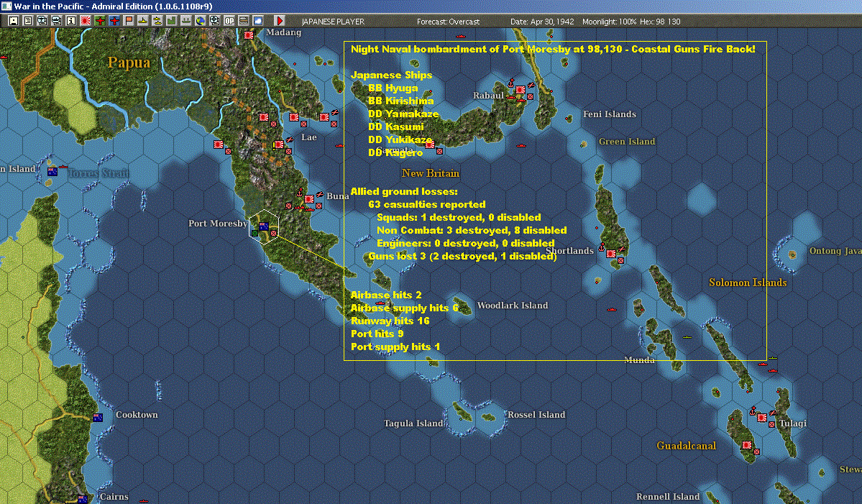
Task: Open the OP toolbar button
Action: pos(229,21)
